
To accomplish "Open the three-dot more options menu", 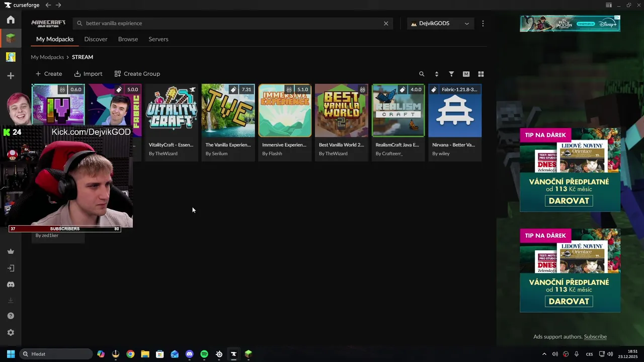I will tap(482, 23).
